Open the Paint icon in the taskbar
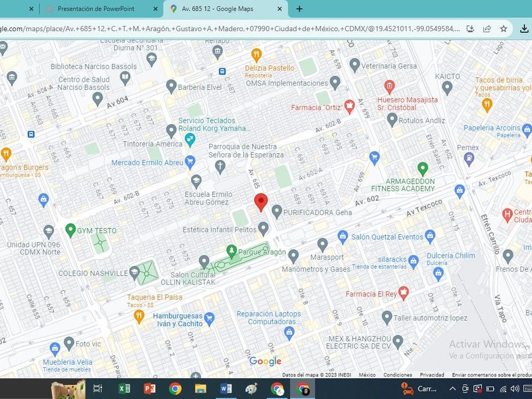 coord(251,388)
